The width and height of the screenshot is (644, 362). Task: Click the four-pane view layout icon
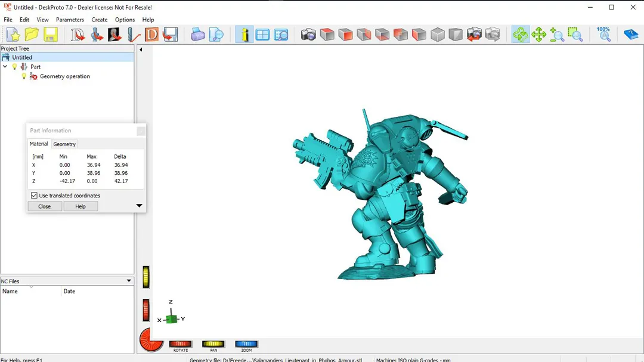pos(262,35)
